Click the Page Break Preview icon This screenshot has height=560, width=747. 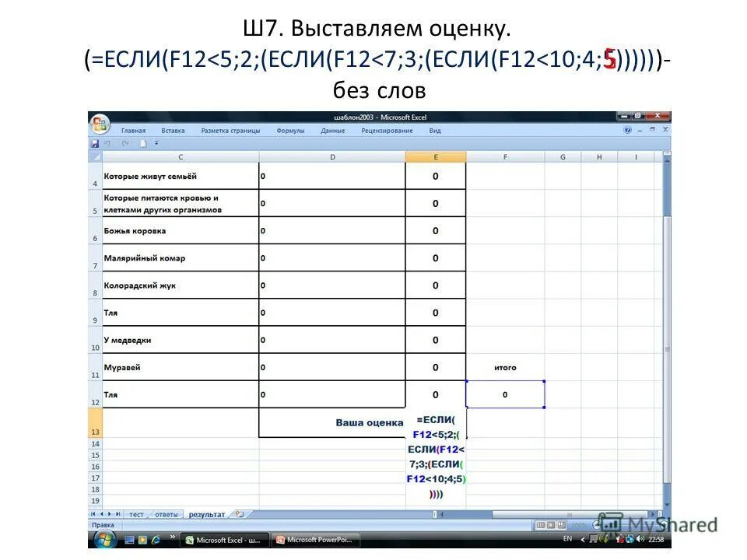(x=562, y=523)
